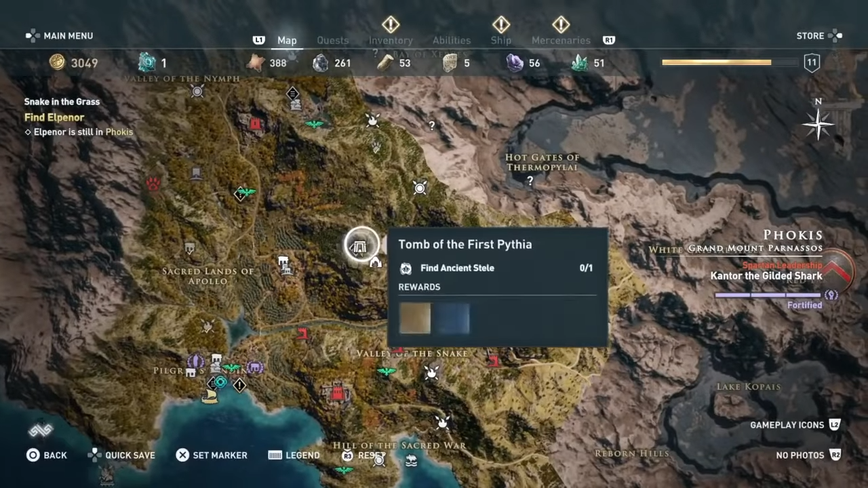
Task: Click the level 11 shield badge
Action: tap(812, 63)
